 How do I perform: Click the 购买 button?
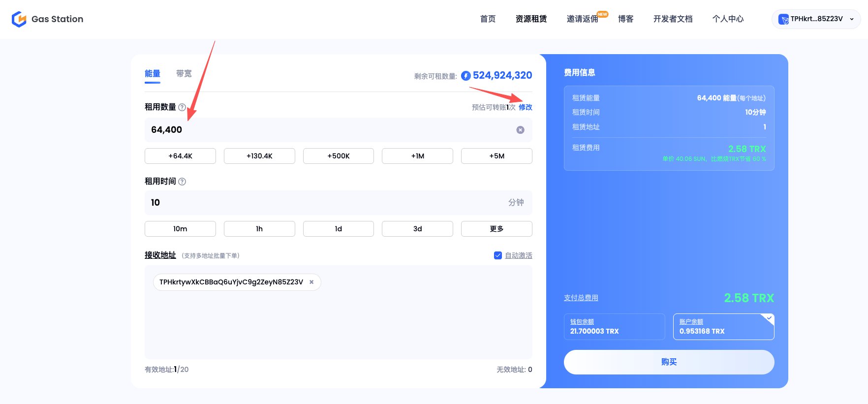click(x=669, y=362)
